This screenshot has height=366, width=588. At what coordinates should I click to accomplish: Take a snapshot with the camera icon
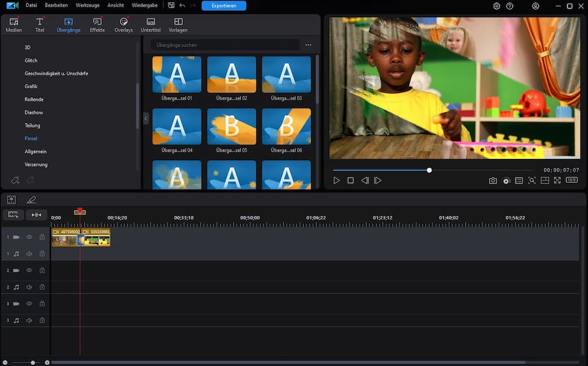click(x=493, y=181)
